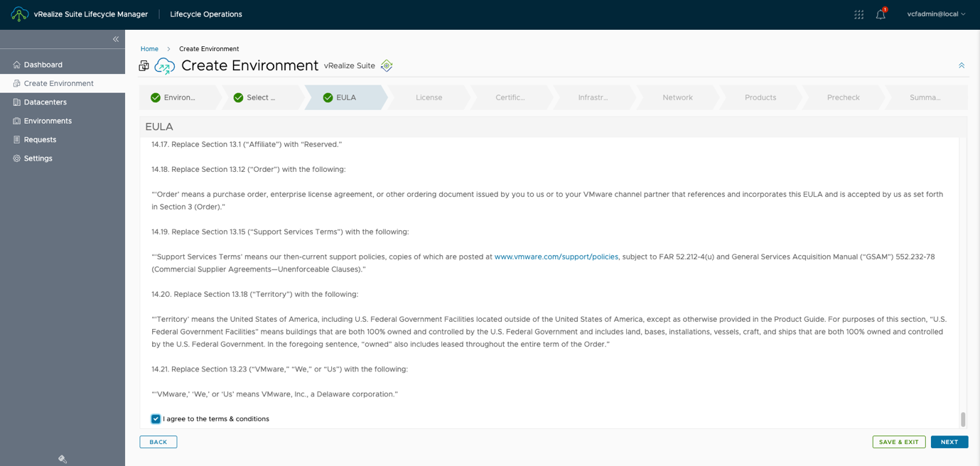Click the Requests sidebar icon

click(x=17, y=140)
